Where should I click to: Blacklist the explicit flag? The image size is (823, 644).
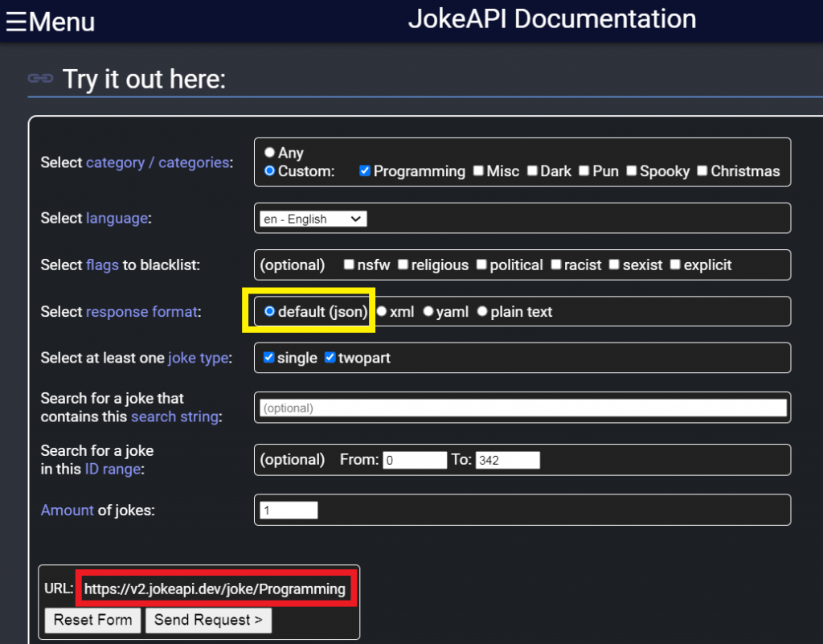point(675,264)
